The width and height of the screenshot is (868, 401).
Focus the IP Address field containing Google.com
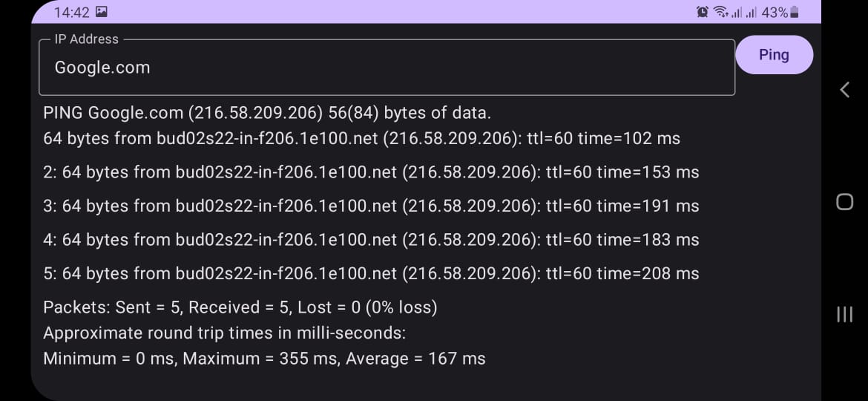point(386,68)
